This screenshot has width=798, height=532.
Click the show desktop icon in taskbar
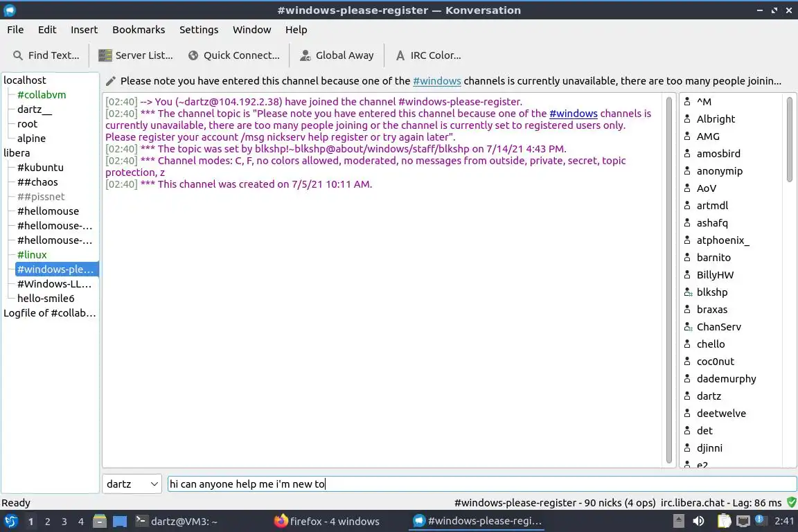click(x=120, y=522)
